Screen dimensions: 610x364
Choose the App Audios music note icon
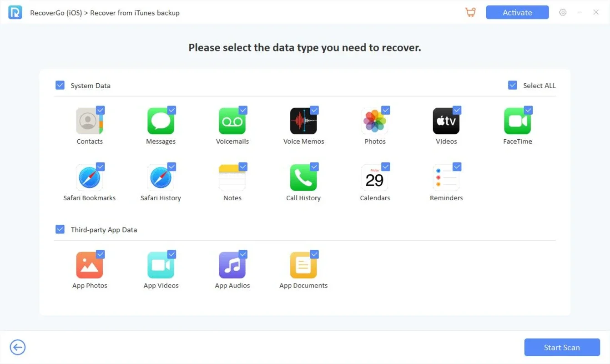coord(232,265)
